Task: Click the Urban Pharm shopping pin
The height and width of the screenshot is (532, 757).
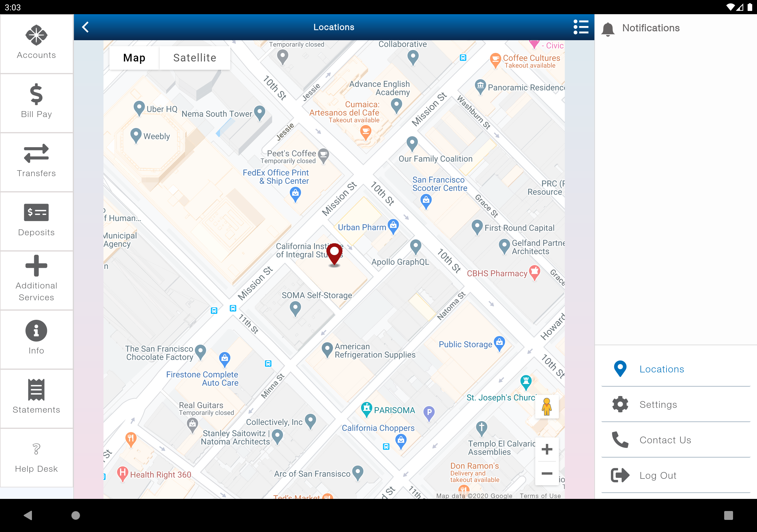Action: [x=393, y=226]
